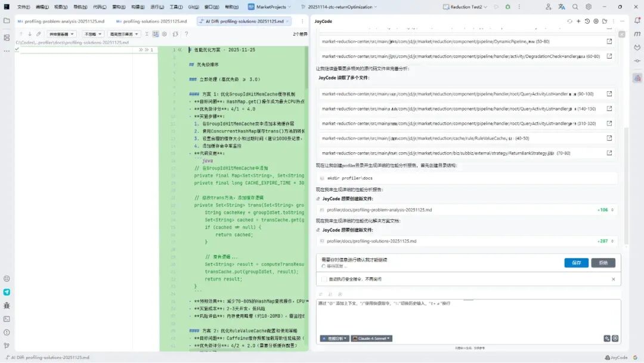This screenshot has width=644, height=363.
Task: Open the Git menu in menu bar
Action: 193,7
